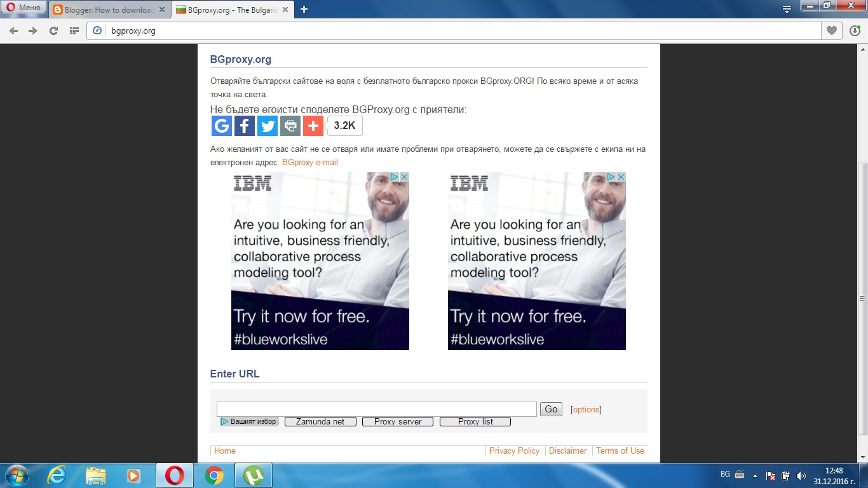The height and width of the screenshot is (488, 868).
Task: Select the Opera taskbar button
Action: pos(175,475)
